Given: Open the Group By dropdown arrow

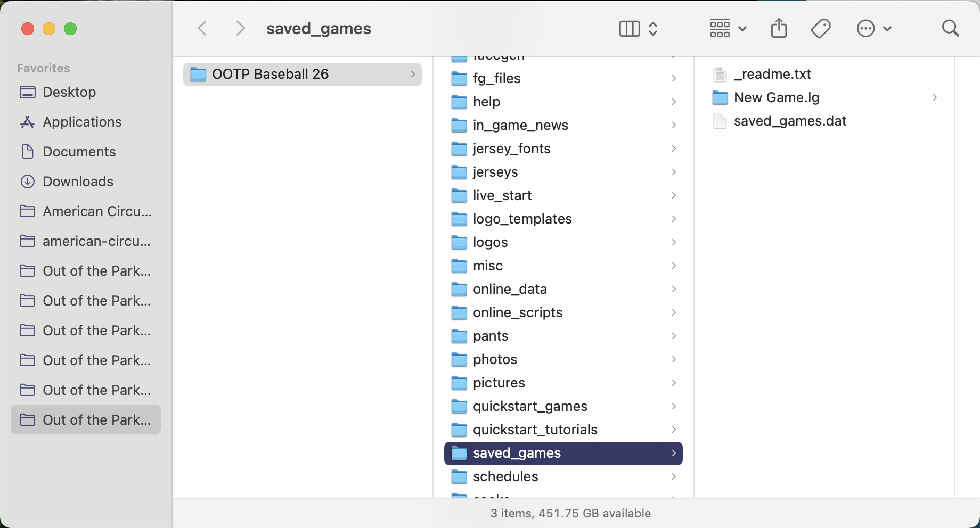Looking at the screenshot, I should (x=742, y=29).
